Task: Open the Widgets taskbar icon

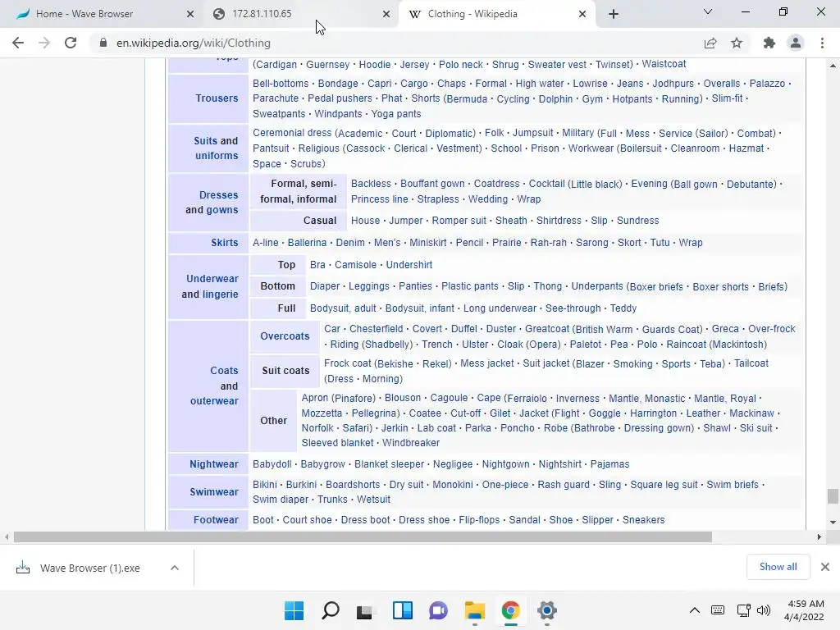Action: (x=402, y=610)
